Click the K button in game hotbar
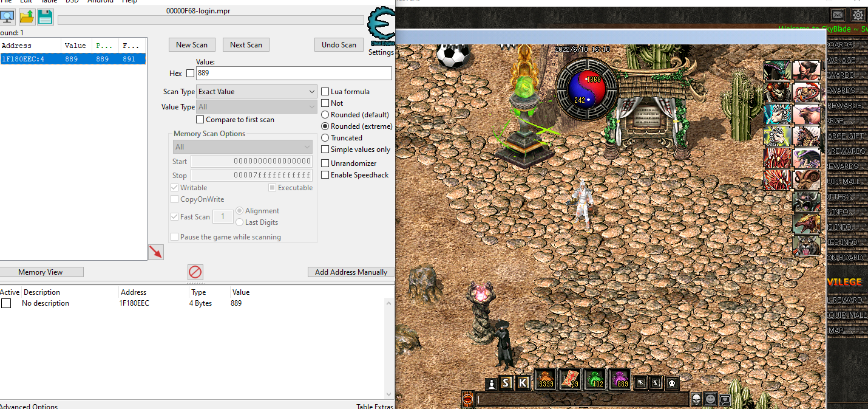Image resolution: width=868 pixels, height=409 pixels. pos(523,383)
